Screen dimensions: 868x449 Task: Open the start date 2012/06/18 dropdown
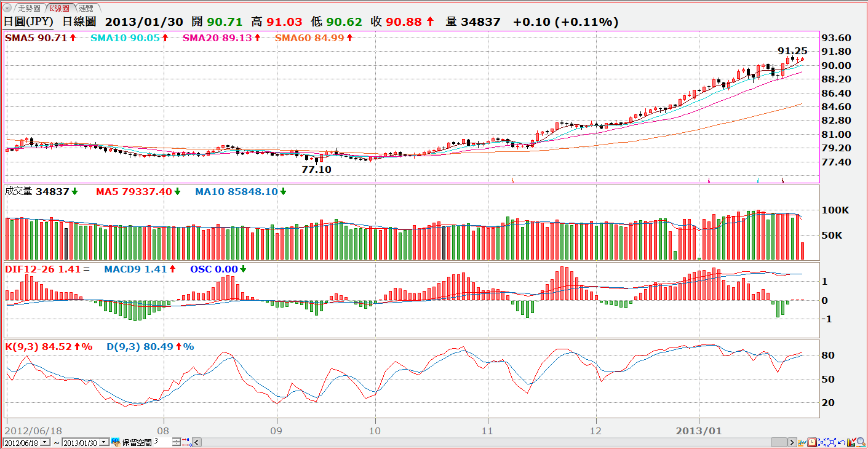tap(46, 442)
